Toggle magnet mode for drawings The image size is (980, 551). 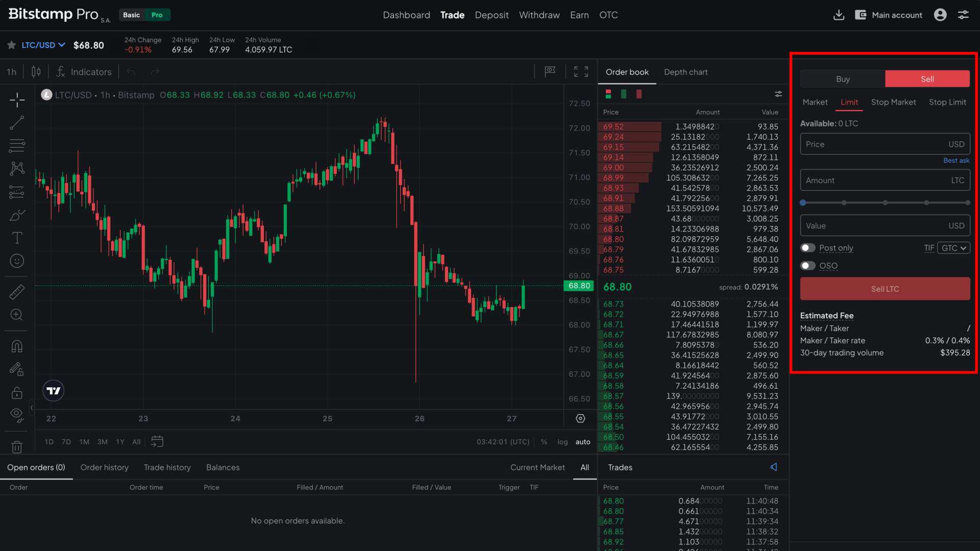click(x=17, y=346)
